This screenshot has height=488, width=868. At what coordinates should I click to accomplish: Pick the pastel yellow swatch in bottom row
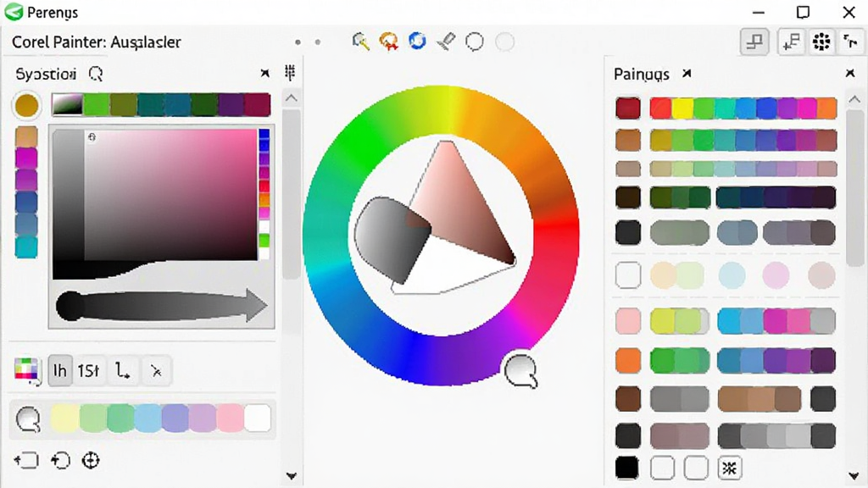coord(64,418)
